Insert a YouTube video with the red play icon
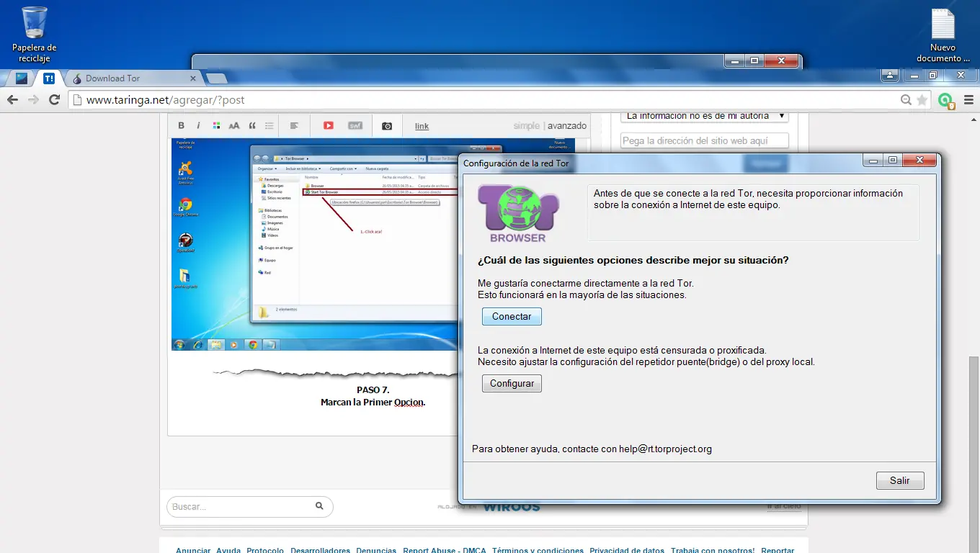The image size is (980, 553). (329, 126)
